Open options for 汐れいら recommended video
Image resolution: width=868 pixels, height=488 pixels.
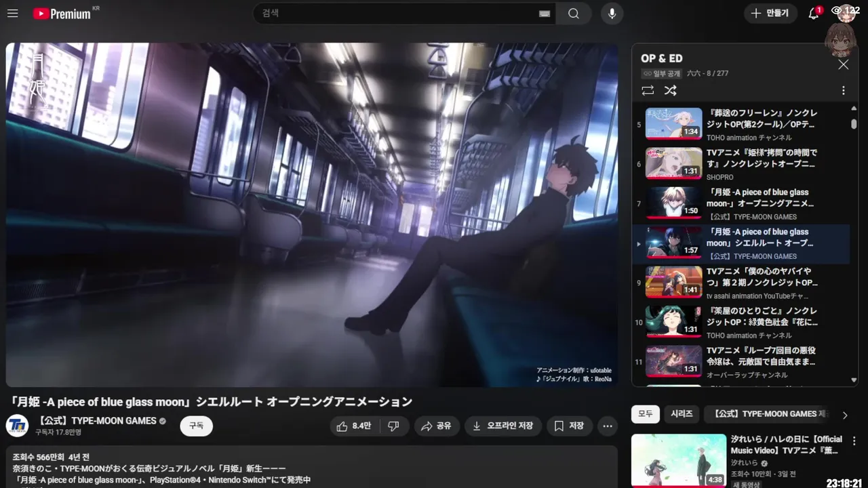(x=854, y=441)
